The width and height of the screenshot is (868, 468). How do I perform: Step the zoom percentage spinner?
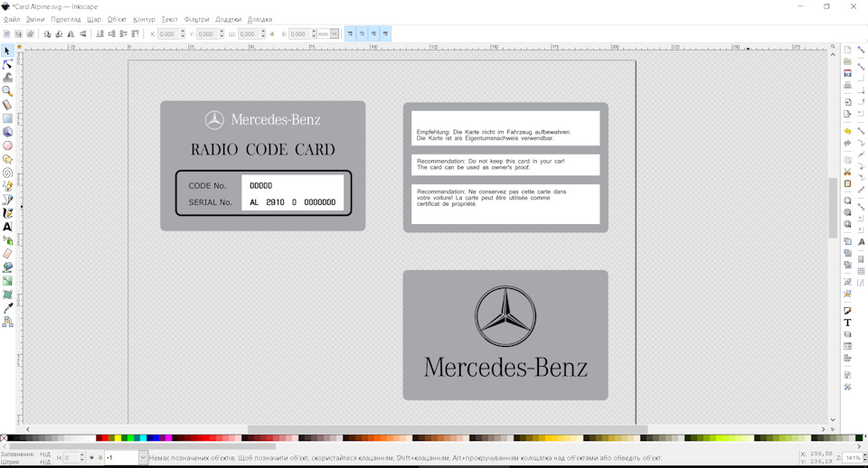click(864, 457)
